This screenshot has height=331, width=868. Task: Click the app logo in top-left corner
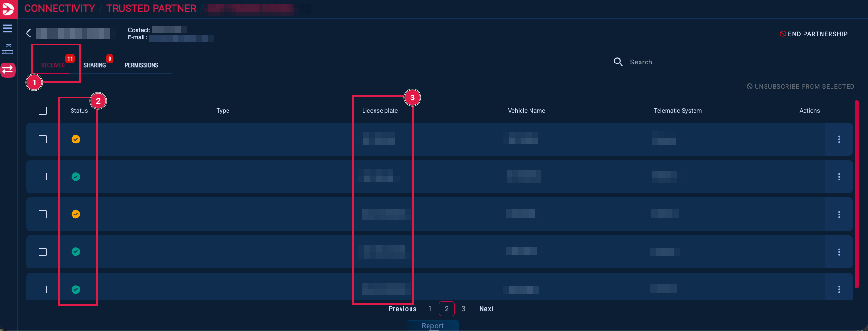point(9,9)
